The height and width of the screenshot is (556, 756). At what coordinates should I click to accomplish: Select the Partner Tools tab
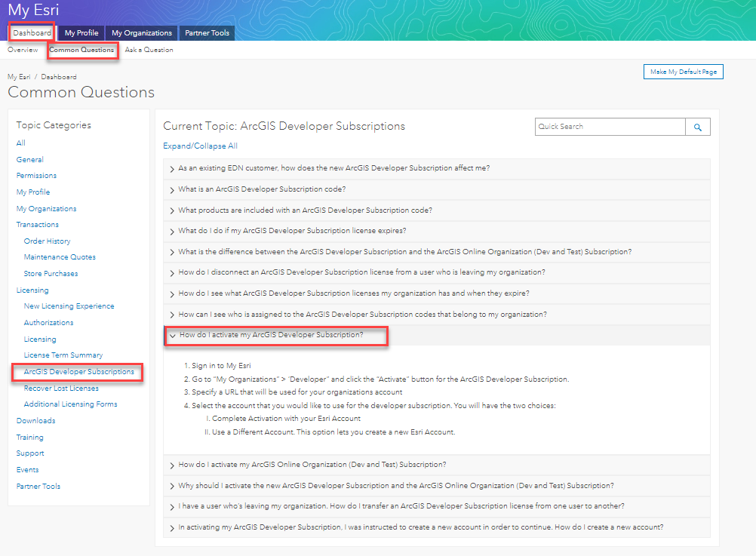coord(207,32)
